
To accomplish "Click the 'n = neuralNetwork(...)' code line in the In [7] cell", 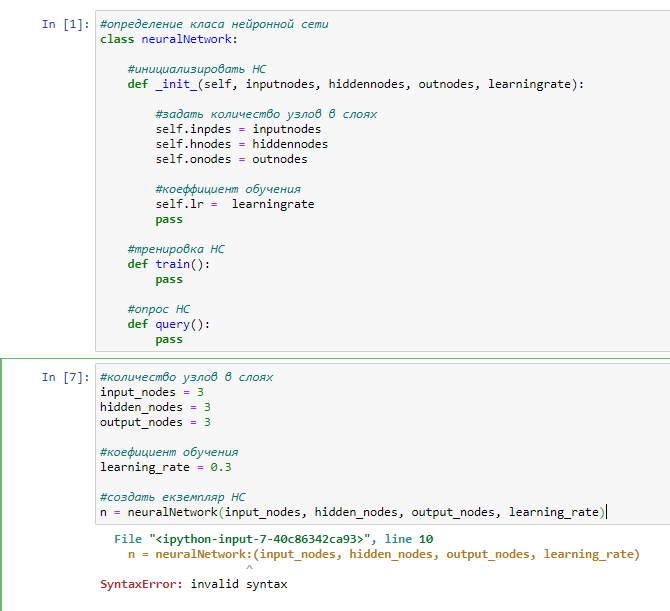I will [353, 512].
